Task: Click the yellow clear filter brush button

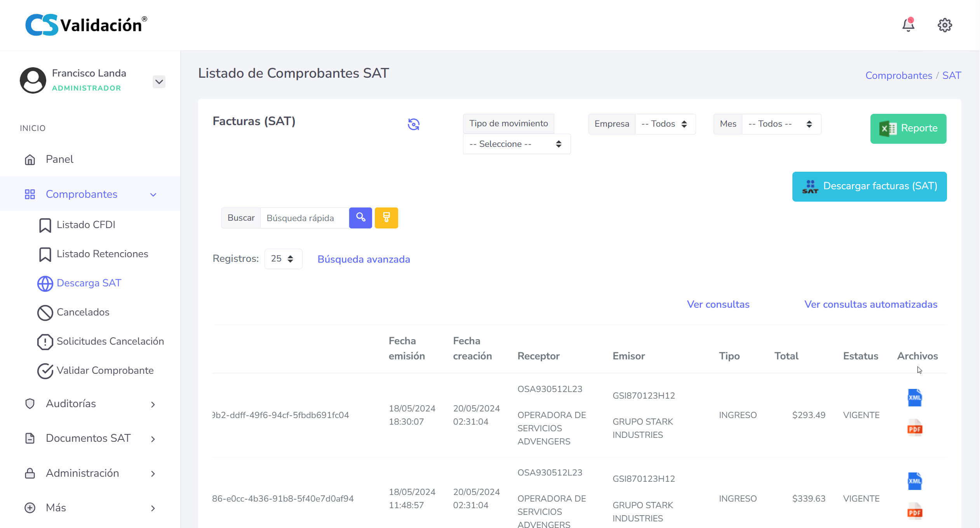Action: click(386, 218)
